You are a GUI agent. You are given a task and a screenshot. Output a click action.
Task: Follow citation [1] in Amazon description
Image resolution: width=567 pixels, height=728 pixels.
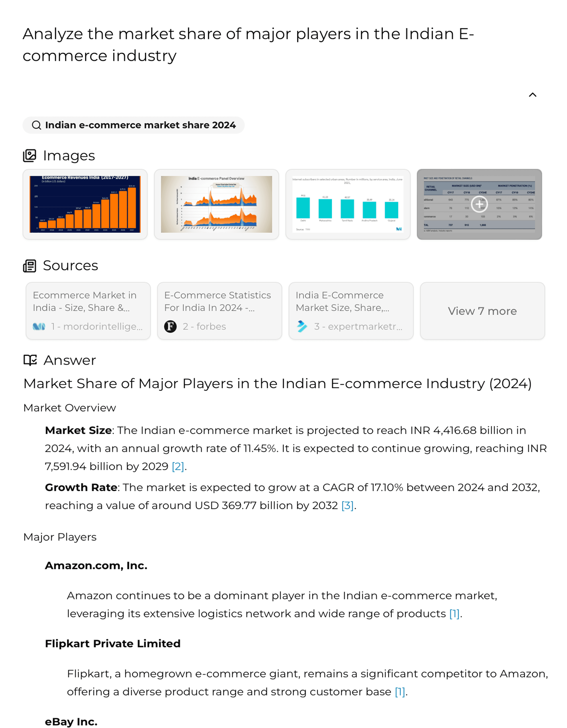coord(454,614)
